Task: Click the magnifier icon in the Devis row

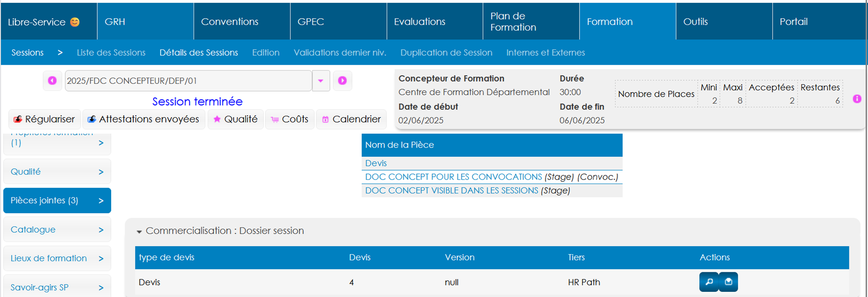Action: (x=709, y=282)
